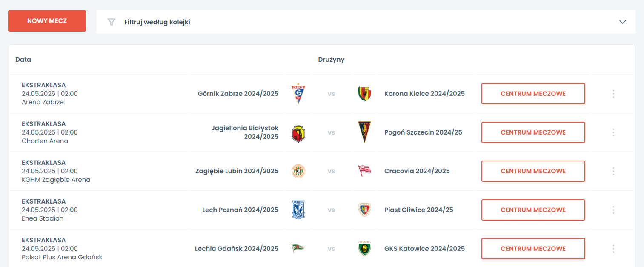Screen dimensions: 644x267
Task: Open Centrum Meczowe for Lech Poznań match
Action: (533, 210)
